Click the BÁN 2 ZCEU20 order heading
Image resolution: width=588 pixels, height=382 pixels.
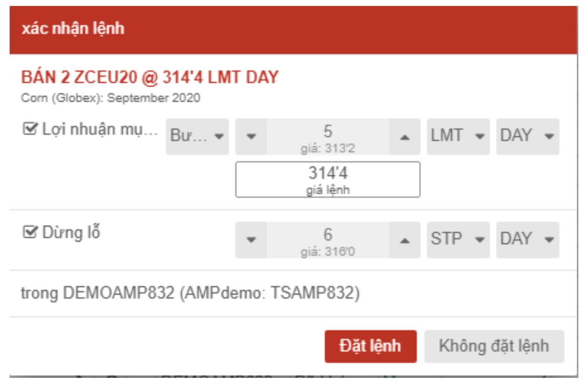tap(150, 77)
